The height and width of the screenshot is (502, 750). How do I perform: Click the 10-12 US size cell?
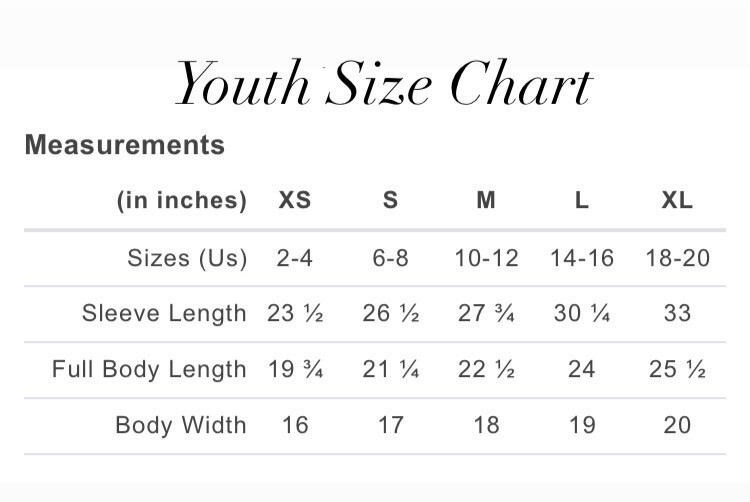[486, 258]
